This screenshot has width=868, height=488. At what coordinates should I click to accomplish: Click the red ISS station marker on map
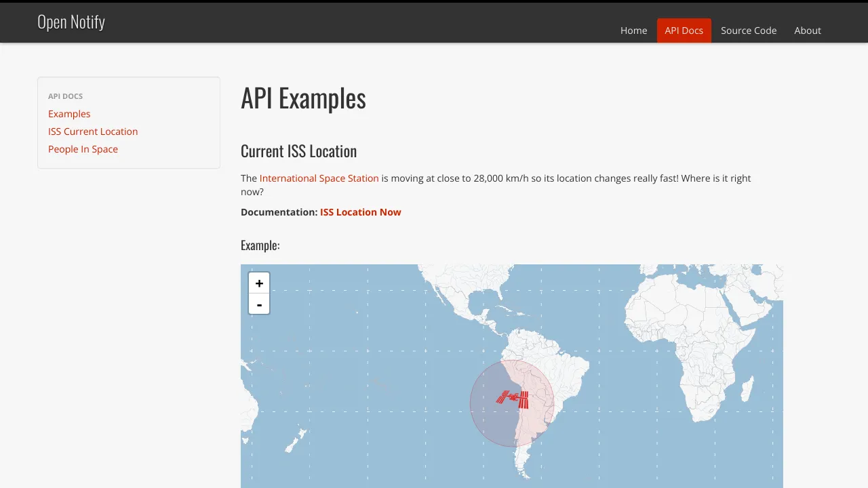513,399
